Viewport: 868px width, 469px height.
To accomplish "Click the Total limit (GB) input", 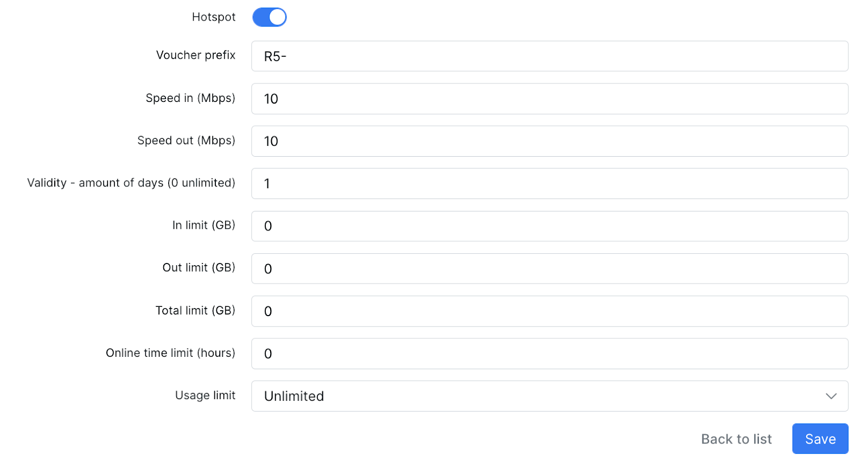I will (x=549, y=311).
